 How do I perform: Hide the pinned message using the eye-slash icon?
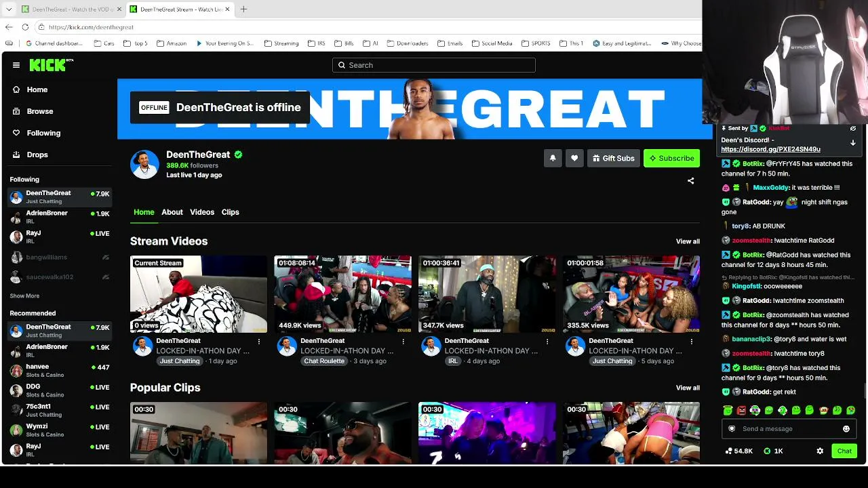(x=853, y=128)
